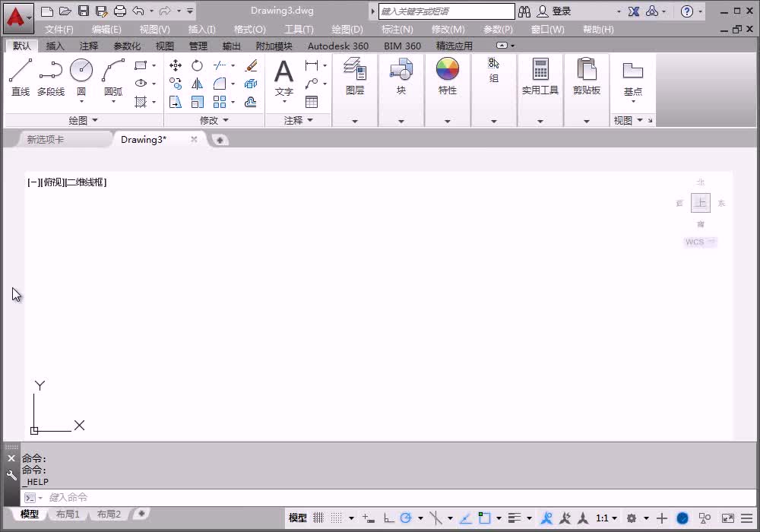
Task: Click the Undo arrow icon
Action: (x=138, y=11)
